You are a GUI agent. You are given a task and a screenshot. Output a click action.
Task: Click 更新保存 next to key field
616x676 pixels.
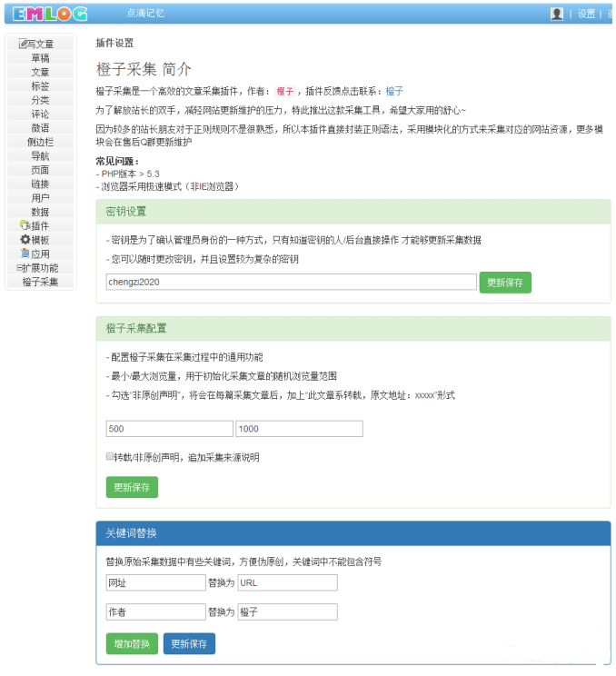pos(505,283)
